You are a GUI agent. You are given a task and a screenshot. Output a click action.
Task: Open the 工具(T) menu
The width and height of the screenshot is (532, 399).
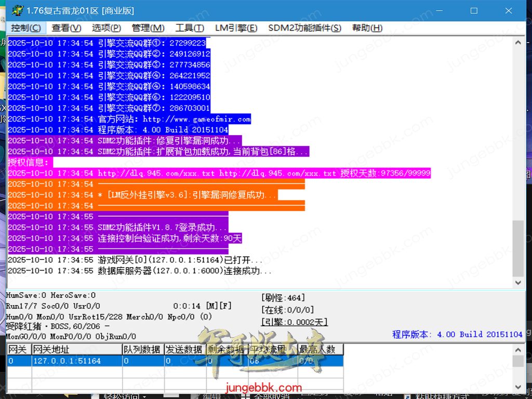coord(189,28)
